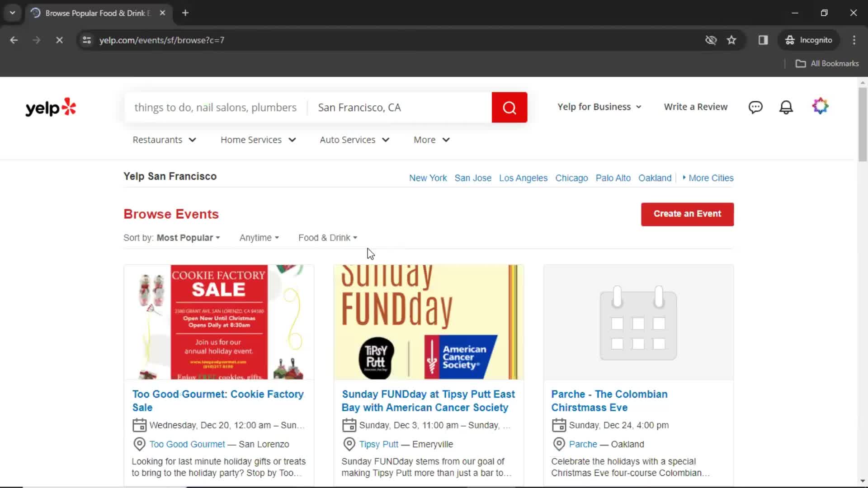Open the Food & Drink category filter
868x488 pixels.
pos(328,238)
